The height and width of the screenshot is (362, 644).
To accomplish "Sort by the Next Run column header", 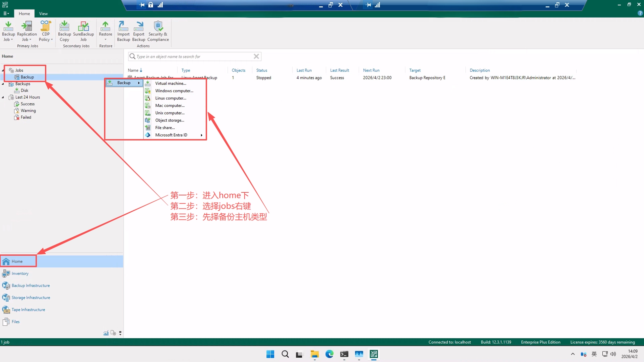I will (x=371, y=70).
